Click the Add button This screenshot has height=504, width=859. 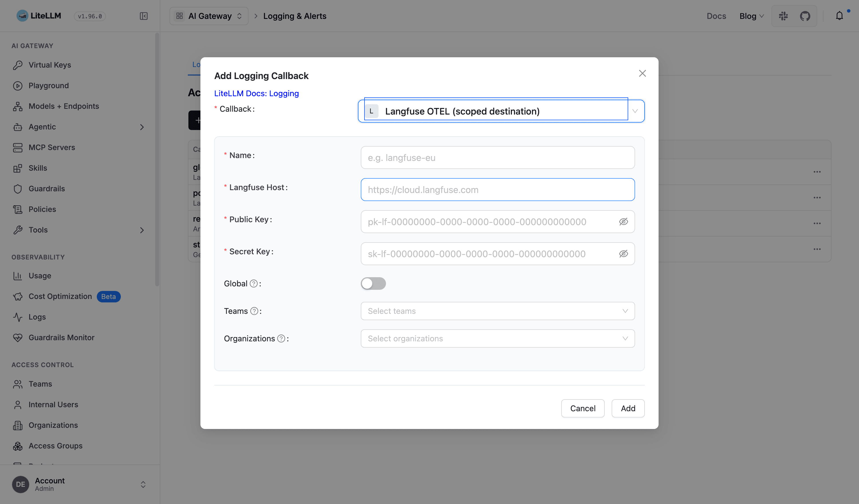click(x=628, y=409)
